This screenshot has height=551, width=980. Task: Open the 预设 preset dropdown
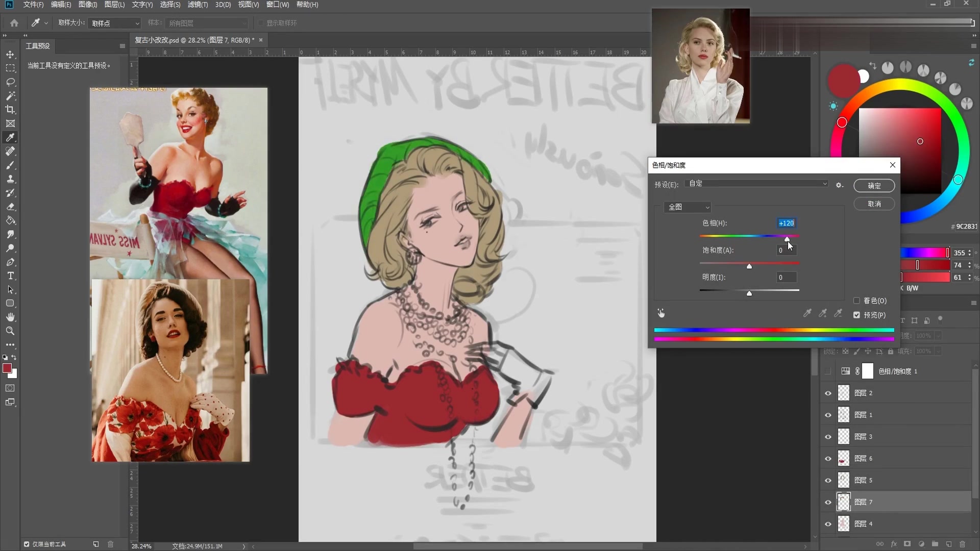coord(756,184)
